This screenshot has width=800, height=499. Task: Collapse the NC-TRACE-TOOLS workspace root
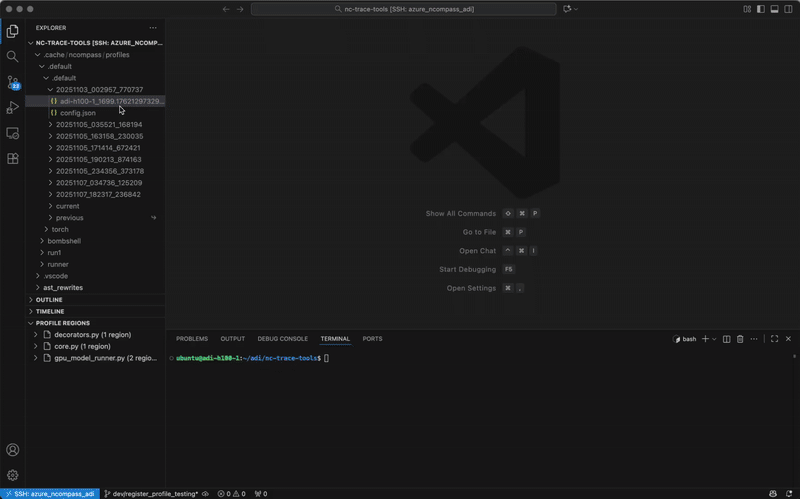tap(95, 43)
